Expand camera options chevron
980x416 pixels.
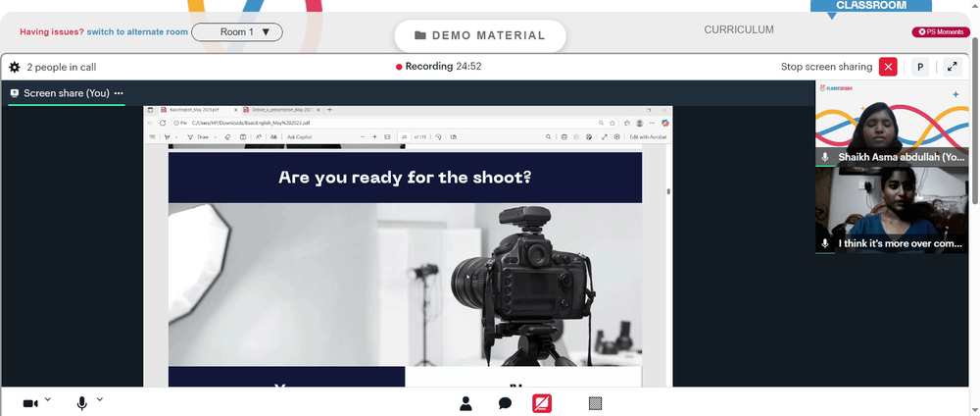47,399
